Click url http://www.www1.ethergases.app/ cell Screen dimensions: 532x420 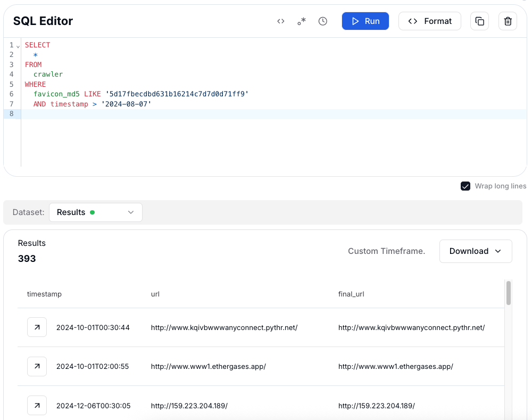pyautogui.click(x=209, y=366)
